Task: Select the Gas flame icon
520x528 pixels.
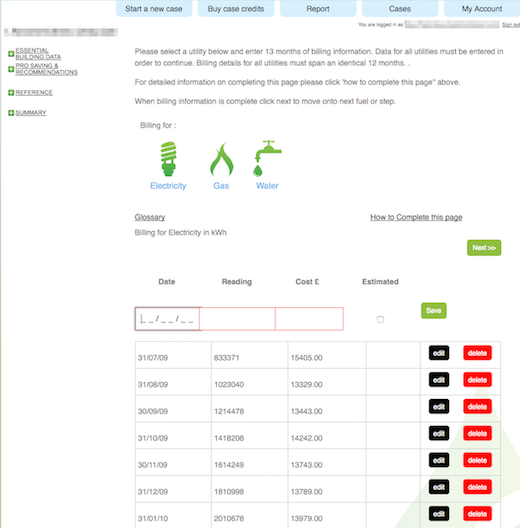Action: pos(221,159)
